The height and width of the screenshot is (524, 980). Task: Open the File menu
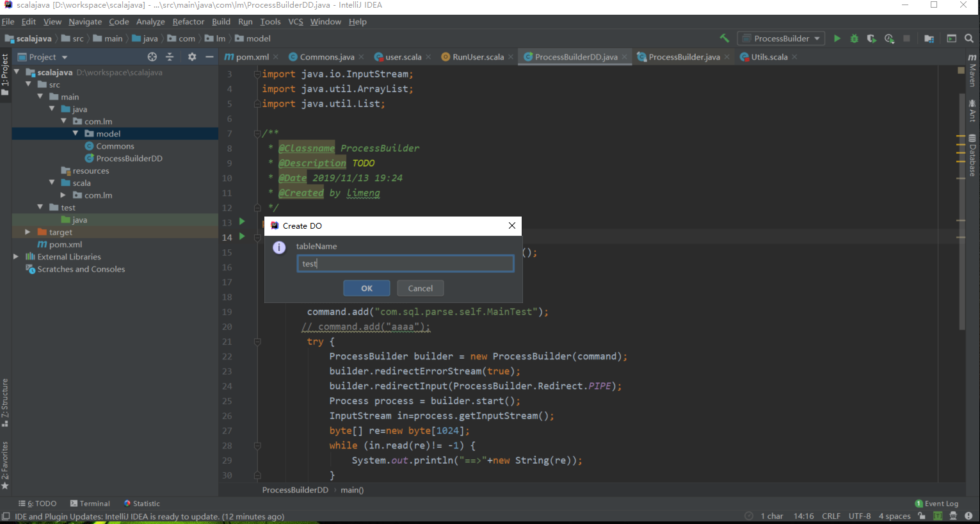coord(8,21)
